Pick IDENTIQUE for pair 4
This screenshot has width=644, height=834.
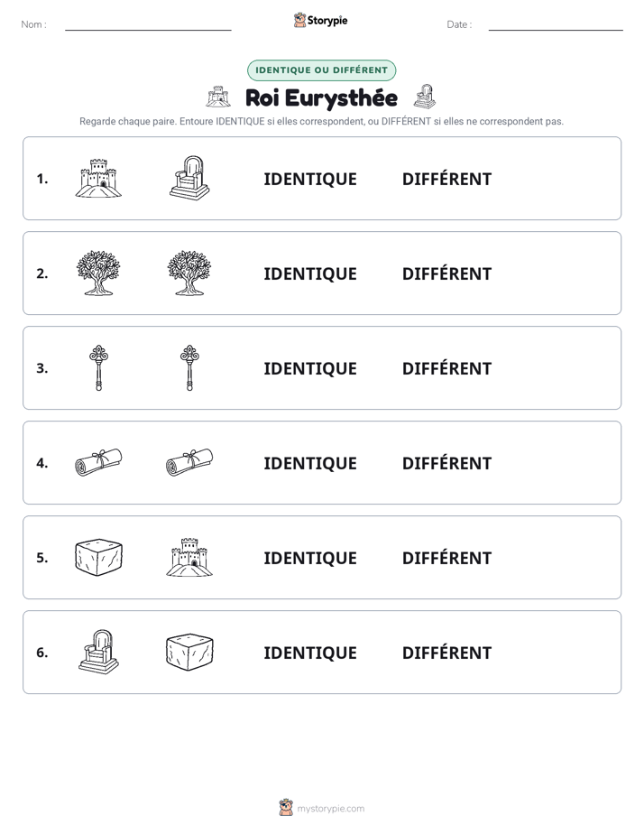(310, 463)
